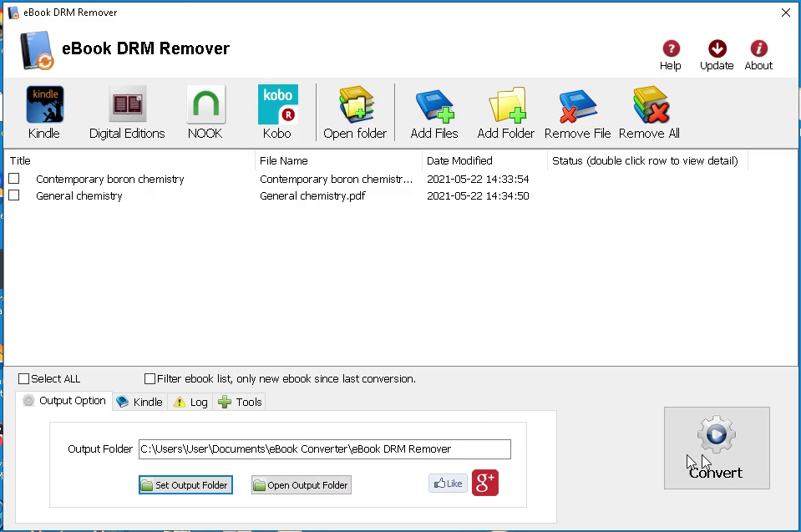Click date '2021-05-22 14:33:54'
Viewport: 801px width, 532px height.
coord(478,180)
